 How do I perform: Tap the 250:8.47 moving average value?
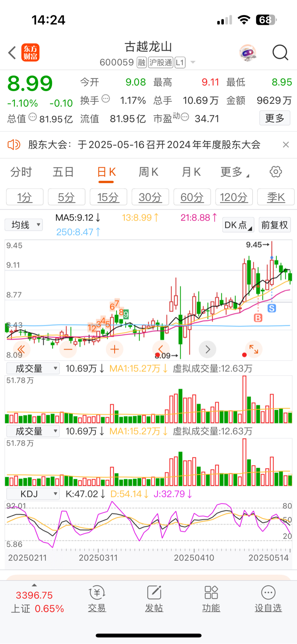pyautogui.click(x=78, y=232)
